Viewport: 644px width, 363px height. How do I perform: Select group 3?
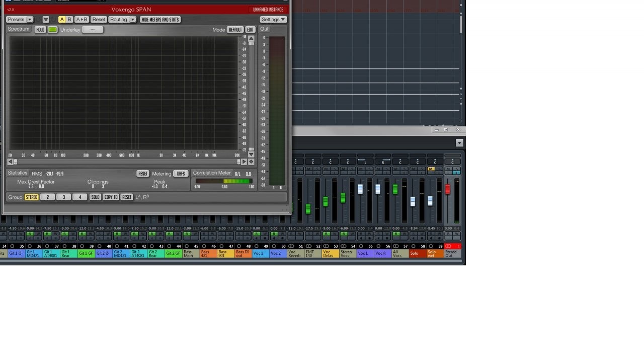pyautogui.click(x=64, y=197)
